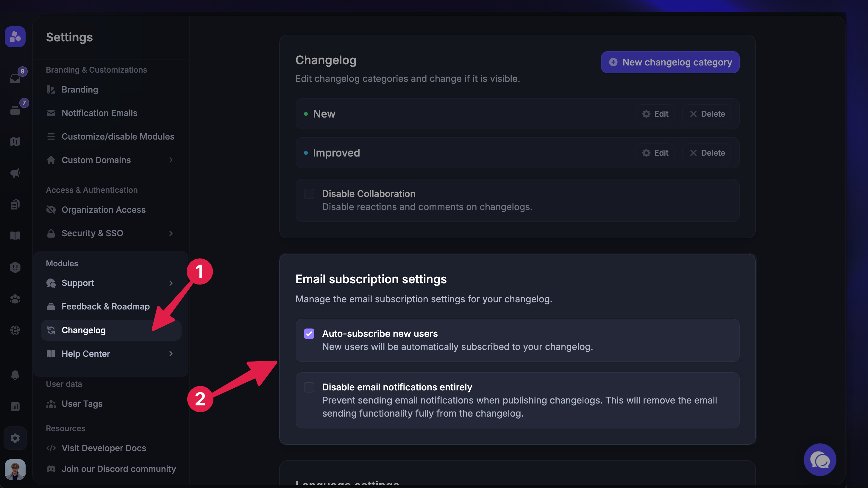Image resolution: width=868 pixels, height=488 pixels.
Task: Enable the Disable Collaboration checkbox
Action: click(x=309, y=194)
